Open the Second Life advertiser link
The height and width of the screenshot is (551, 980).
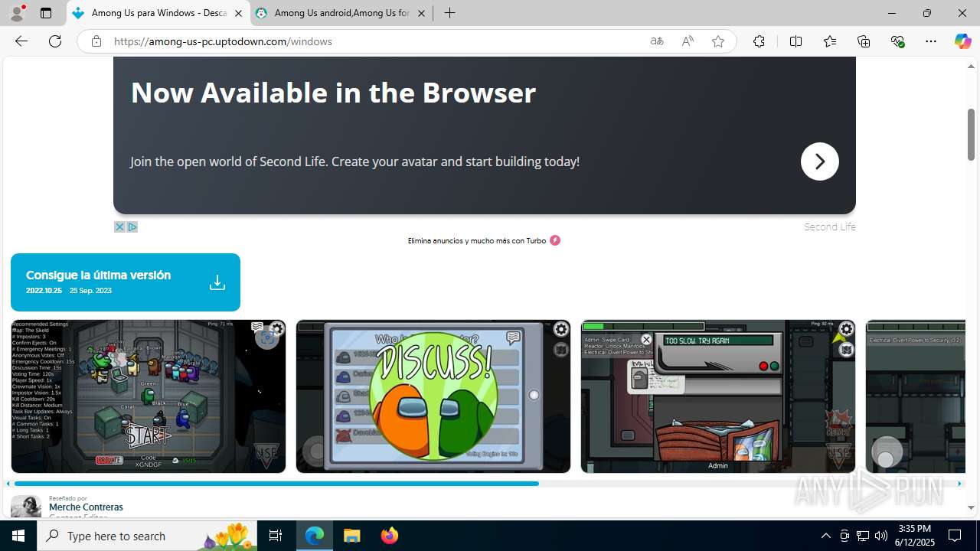pos(829,227)
